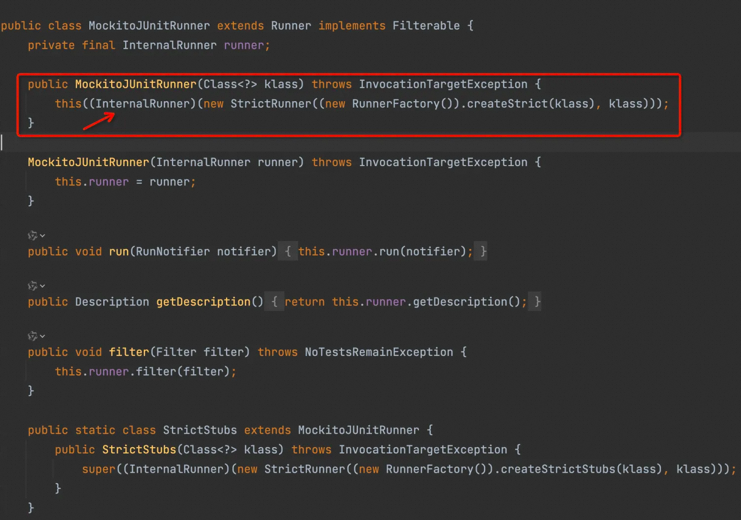Click StrictRunner in the this(...) constructor call line
Screen dimensions: 741x520
point(271,104)
